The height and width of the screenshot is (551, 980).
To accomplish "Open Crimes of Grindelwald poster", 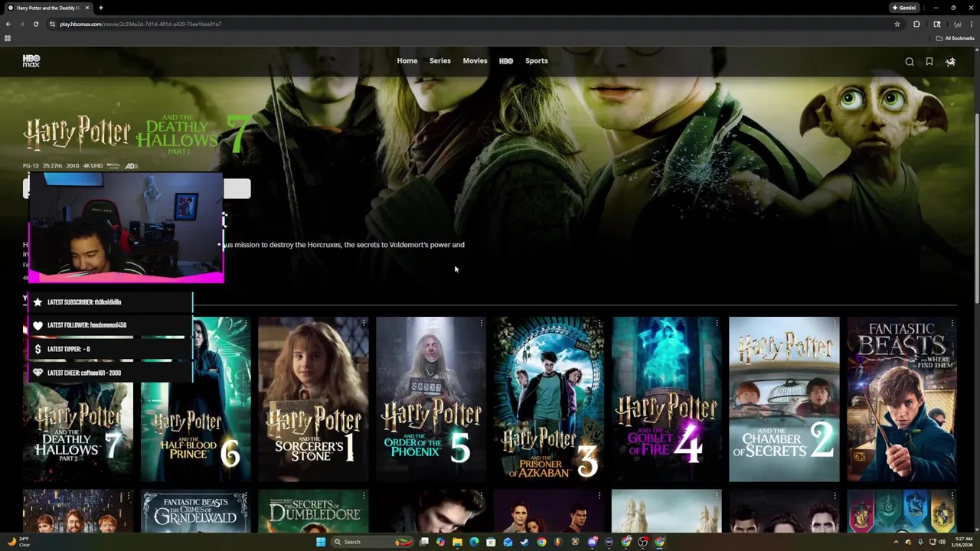I will pos(195,511).
